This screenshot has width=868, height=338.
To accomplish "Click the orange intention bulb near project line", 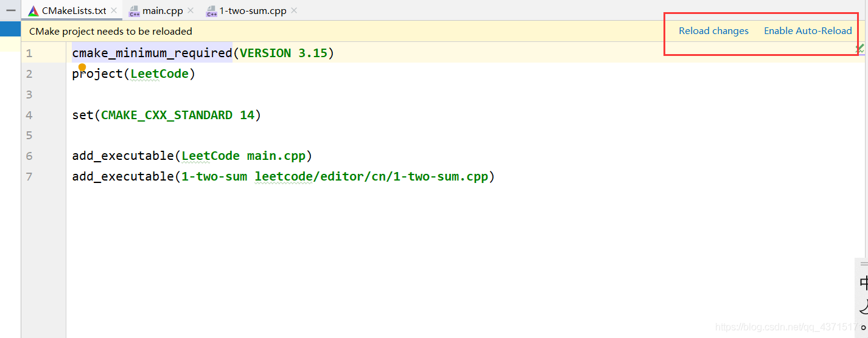I will tap(82, 67).
